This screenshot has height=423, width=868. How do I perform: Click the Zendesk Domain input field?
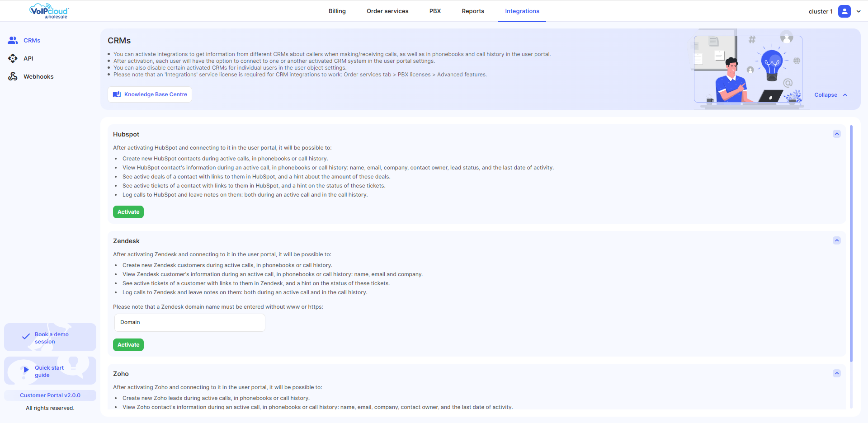[x=189, y=322]
